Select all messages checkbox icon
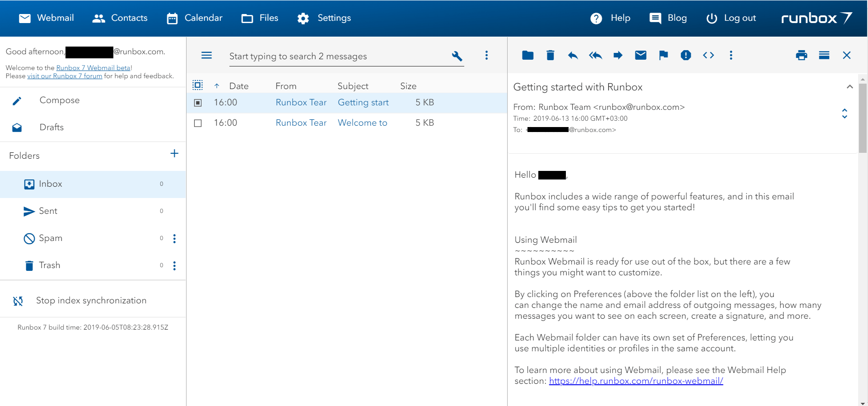Image resolution: width=868 pixels, height=406 pixels. (197, 85)
